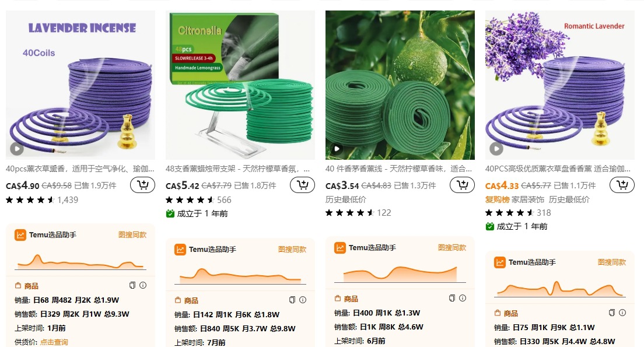Click 图搜同款 in first helper card

(x=132, y=235)
